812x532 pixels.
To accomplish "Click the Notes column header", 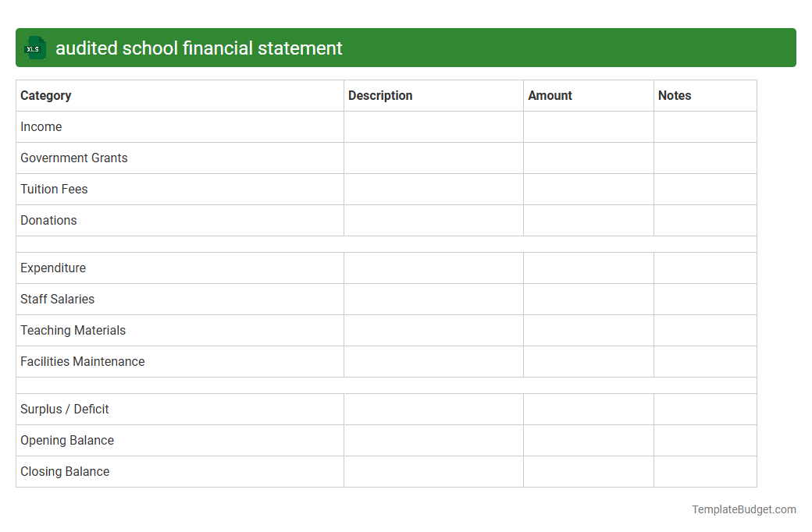I will pyautogui.click(x=675, y=95).
